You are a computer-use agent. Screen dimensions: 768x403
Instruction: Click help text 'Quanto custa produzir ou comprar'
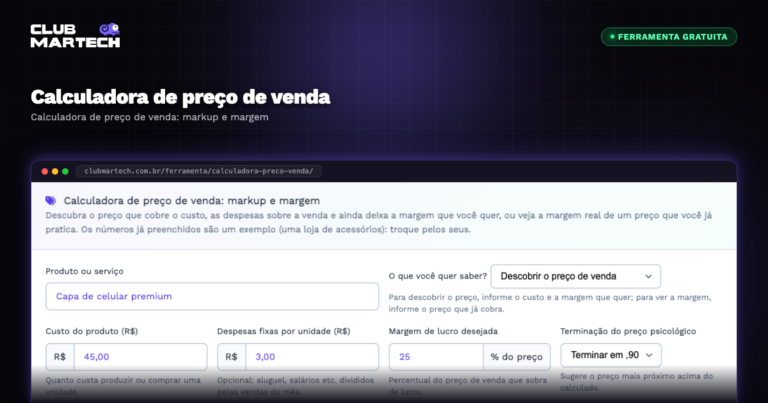coord(123,386)
